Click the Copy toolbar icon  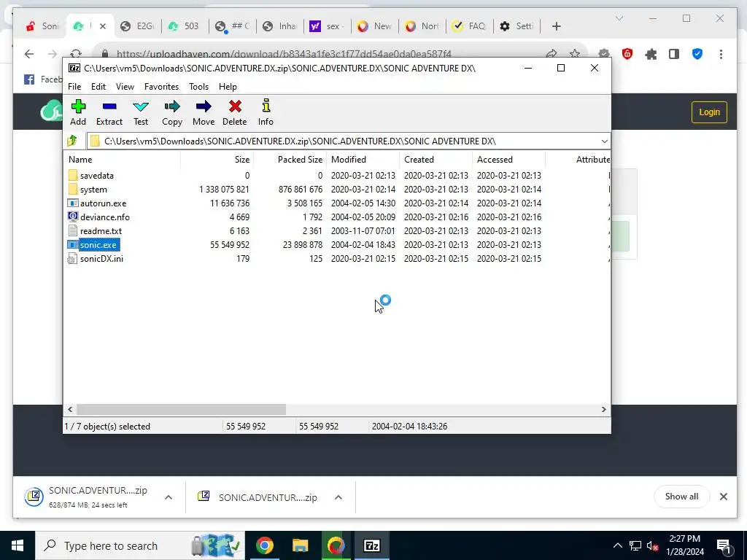tap(172, 112)
